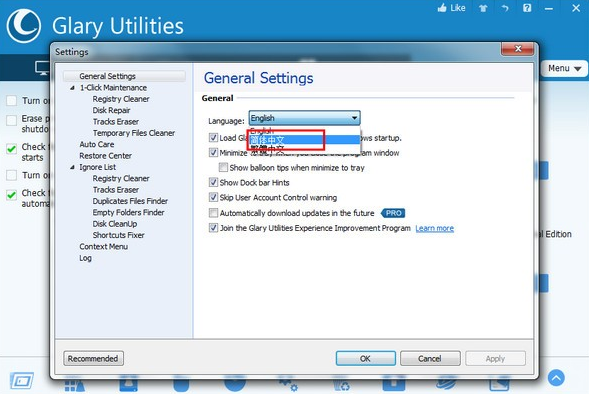Screen dimensions: 589x394
Task: Open the Language combo box arrow
Action: click(x=354, y=118)
